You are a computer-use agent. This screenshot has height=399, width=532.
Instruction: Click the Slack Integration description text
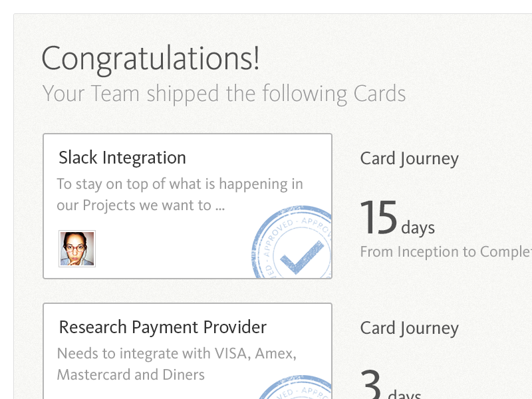coord(180,194)
